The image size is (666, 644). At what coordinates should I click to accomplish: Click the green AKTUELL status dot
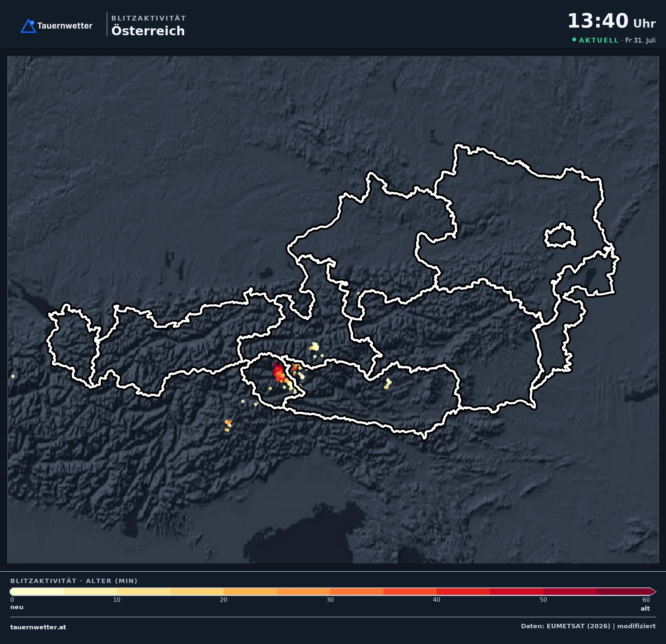[x=574, y=40]
